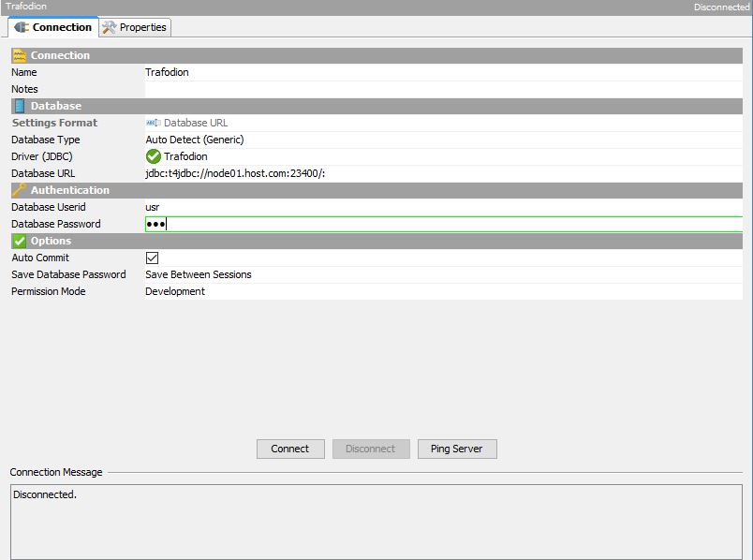
Task: Open the Permission Mode dropdown
Action: click(440, 291)
